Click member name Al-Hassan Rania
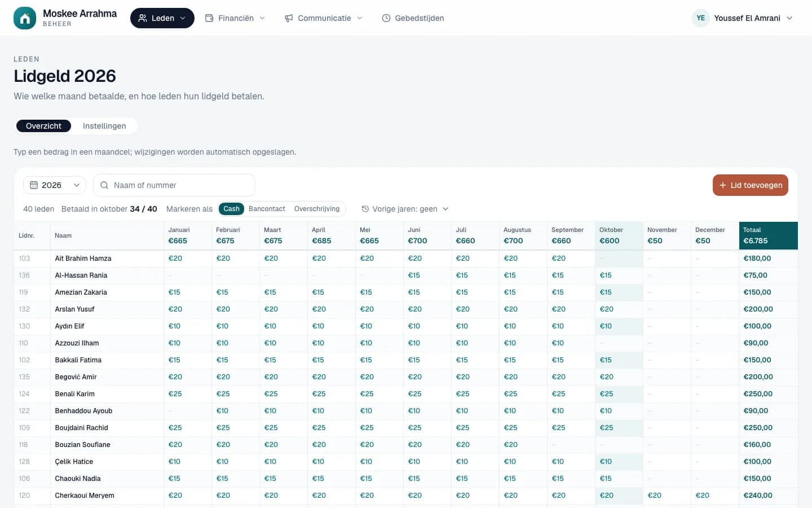Screen dimensions: 812x508 pos(81,275)
